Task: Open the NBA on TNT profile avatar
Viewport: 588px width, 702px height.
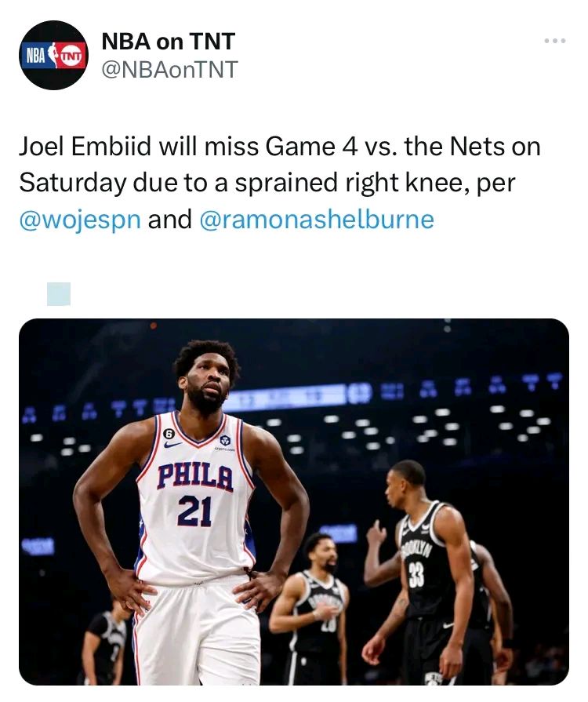Action: pos(54,55)
